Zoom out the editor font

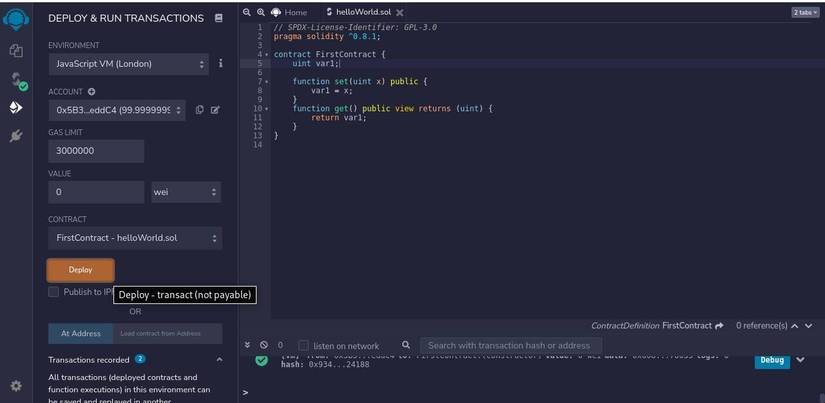(x=246, y=12)
